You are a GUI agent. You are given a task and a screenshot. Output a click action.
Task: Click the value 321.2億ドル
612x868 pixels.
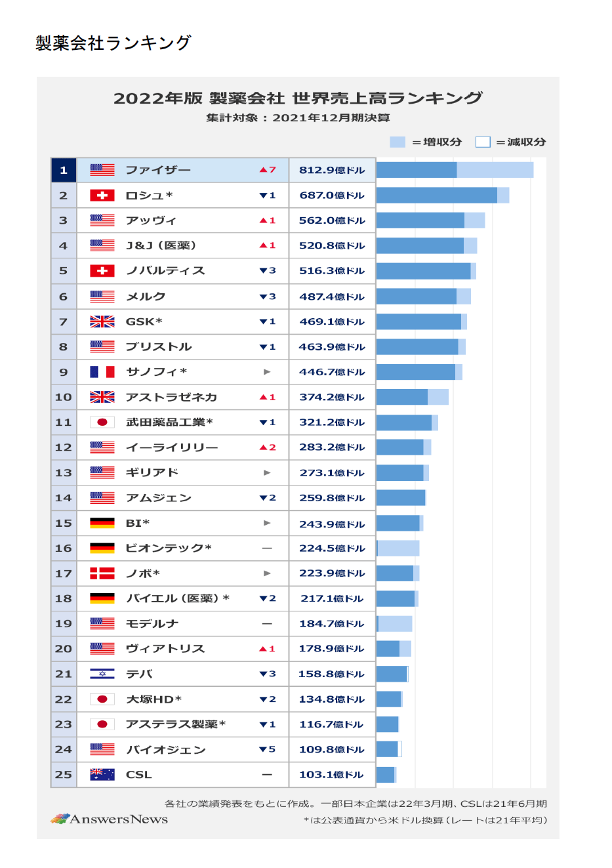click(332, 423)
